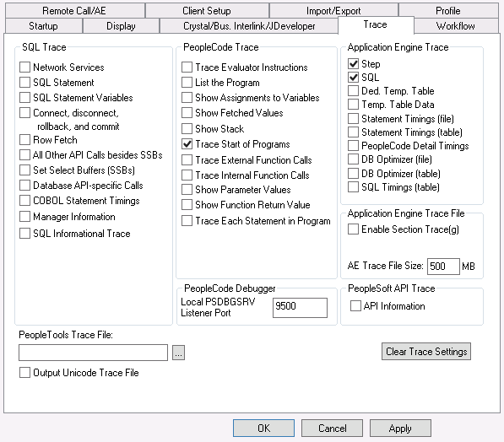This screenshot has height=442, width=504.
Task: Enable List the Program
Action: [187, 83]
